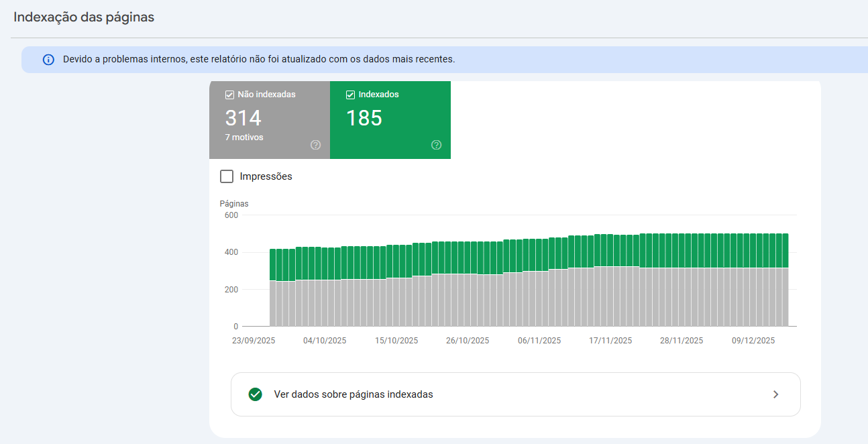Open help icon on Indexados card

click(x=436, y=145)
